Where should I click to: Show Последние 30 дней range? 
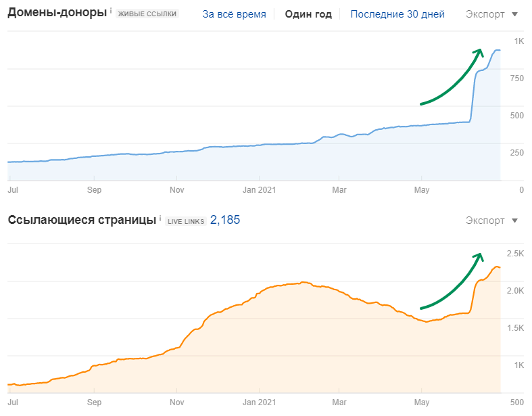click(397, 14)
